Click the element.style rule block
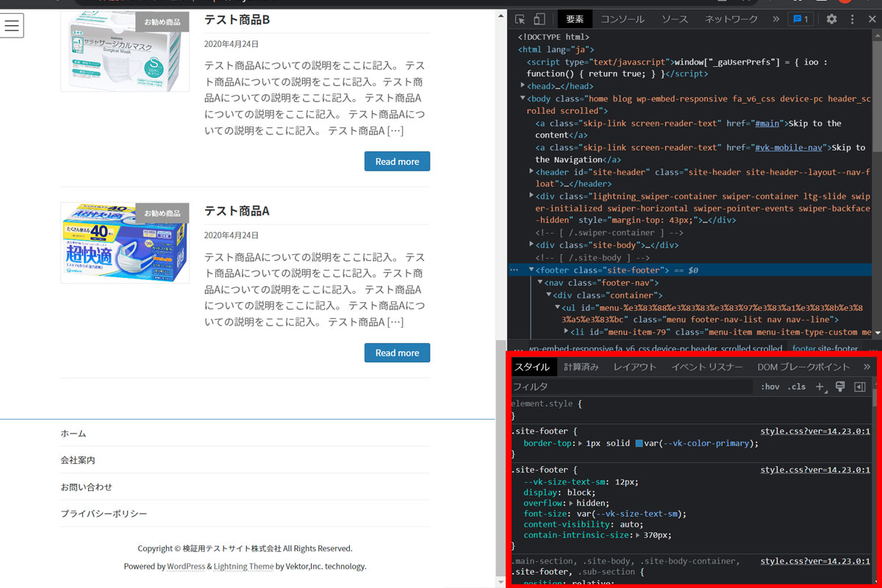This screenshot has width=882, height=588. (x=691, y=410)
